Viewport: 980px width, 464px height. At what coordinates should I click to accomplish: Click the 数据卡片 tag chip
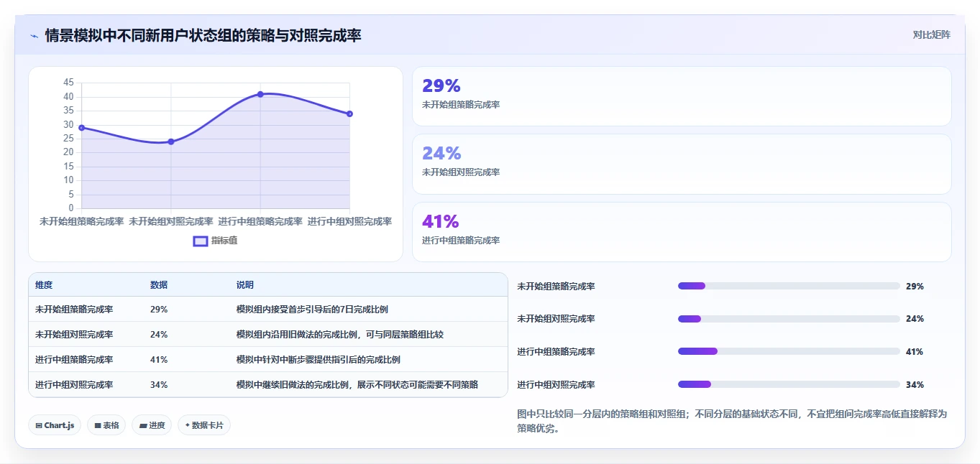204,425
